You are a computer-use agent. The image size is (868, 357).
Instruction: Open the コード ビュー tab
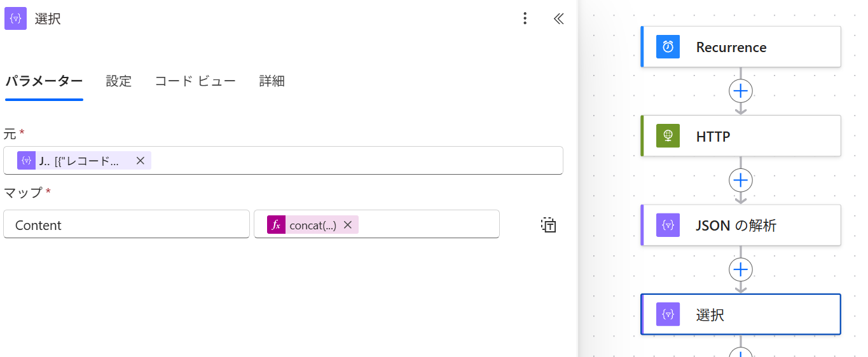click(x=195, y=81)
